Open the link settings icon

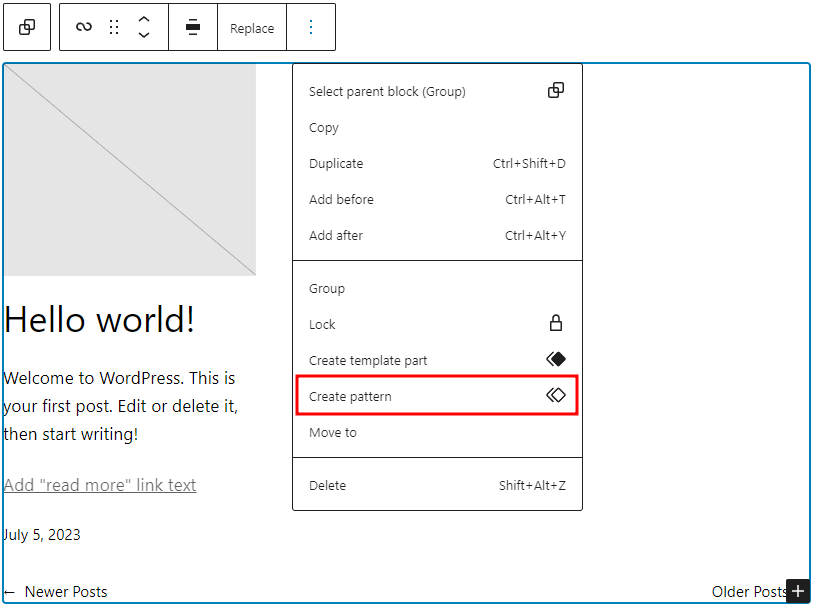(x=82, y=27)
